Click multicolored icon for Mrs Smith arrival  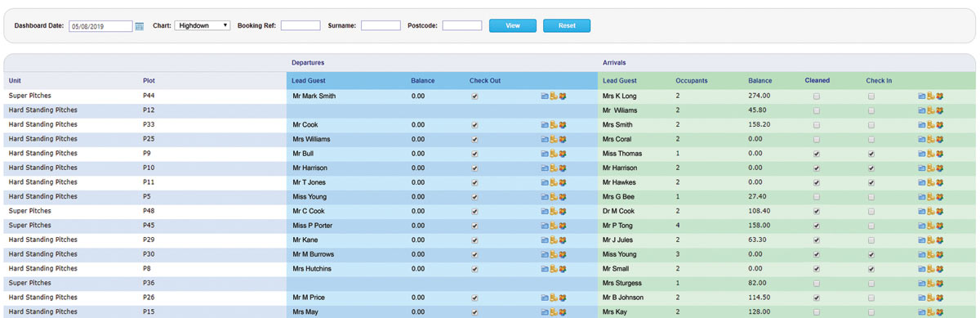pos(940,125)
